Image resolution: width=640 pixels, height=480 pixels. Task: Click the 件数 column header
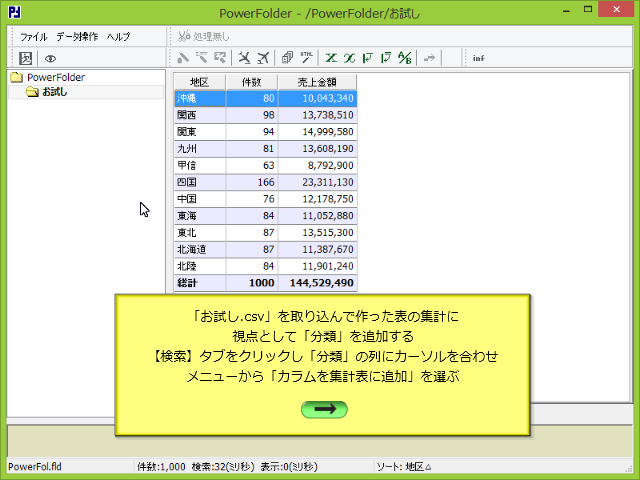[251, 82]
